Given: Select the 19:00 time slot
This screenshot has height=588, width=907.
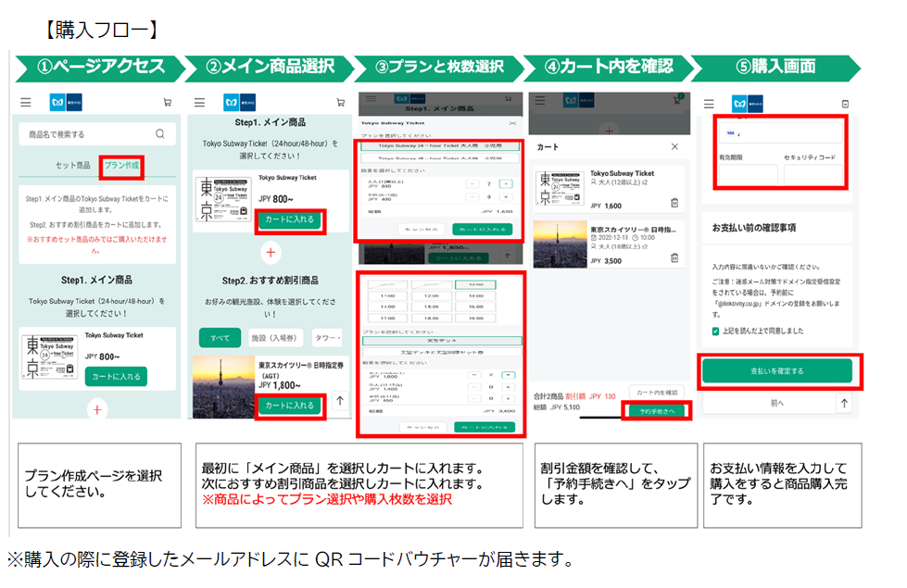Looking at the screenshot, I should click(475, 318).
